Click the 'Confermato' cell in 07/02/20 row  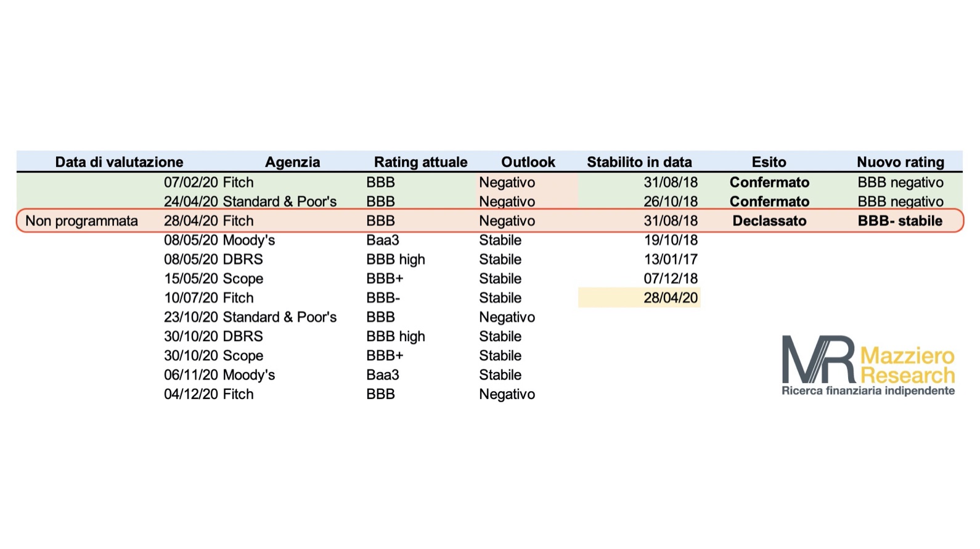(769, 183)
